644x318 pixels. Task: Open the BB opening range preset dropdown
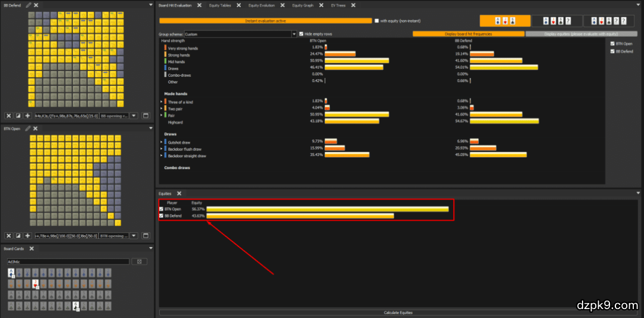click(x=134, y=116)
